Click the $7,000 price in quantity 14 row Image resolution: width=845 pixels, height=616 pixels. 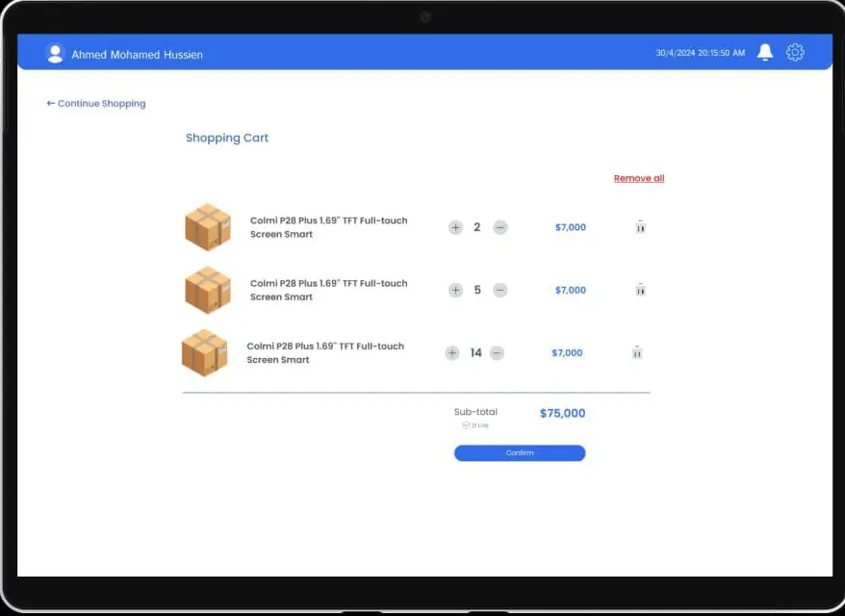click(x=567, y=353)
